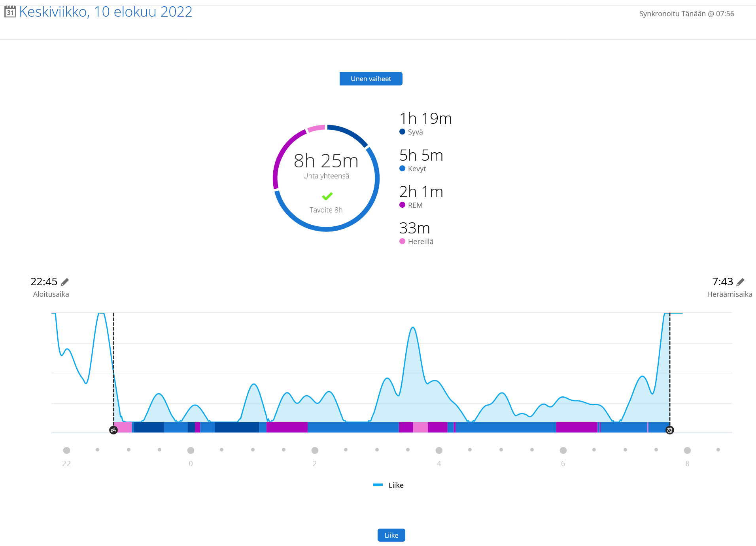
Task: Toggle the Liike legend series
Action: [389, 485]
